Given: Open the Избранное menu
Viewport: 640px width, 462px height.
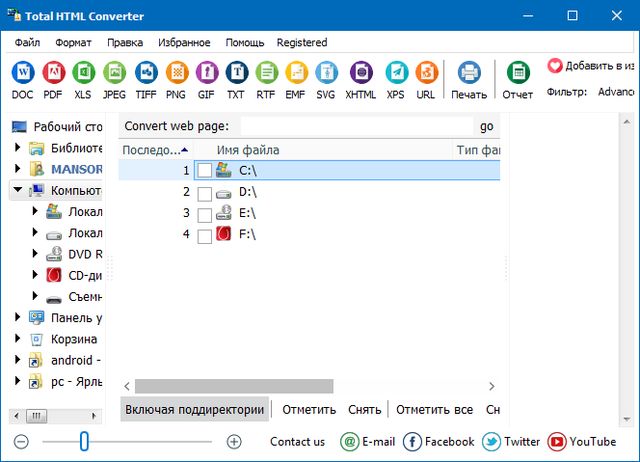Looking at the screenshot, I should (x=184, y=43).
